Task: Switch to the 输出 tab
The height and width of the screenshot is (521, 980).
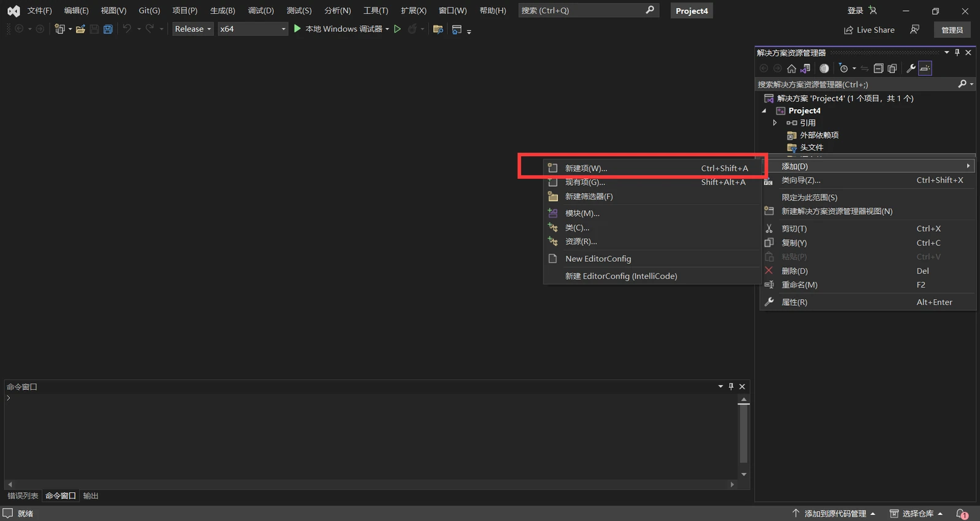Action: coord(91,496)
